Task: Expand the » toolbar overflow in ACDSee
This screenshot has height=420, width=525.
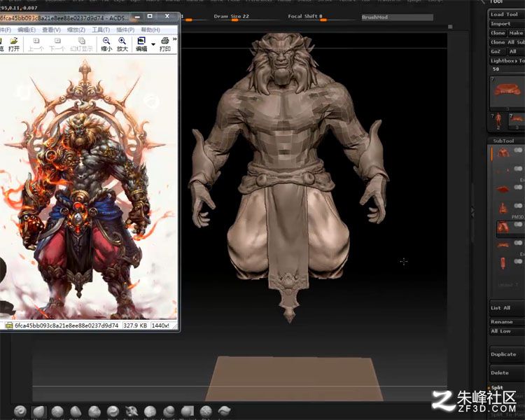Action: [x=175, y=39]
